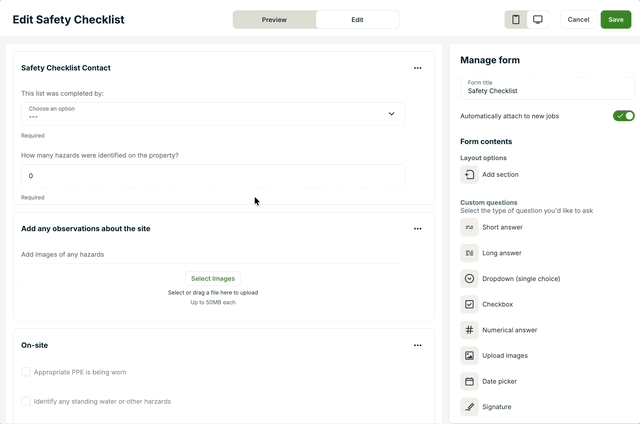Add a Dropdown (single choice) question

coord(470,279)
